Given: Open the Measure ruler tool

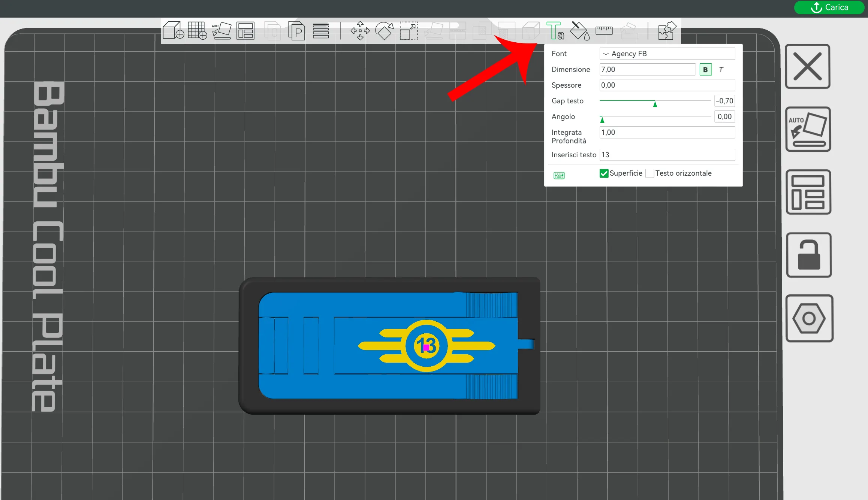Looking at the screenshot, I should (604, 30).
